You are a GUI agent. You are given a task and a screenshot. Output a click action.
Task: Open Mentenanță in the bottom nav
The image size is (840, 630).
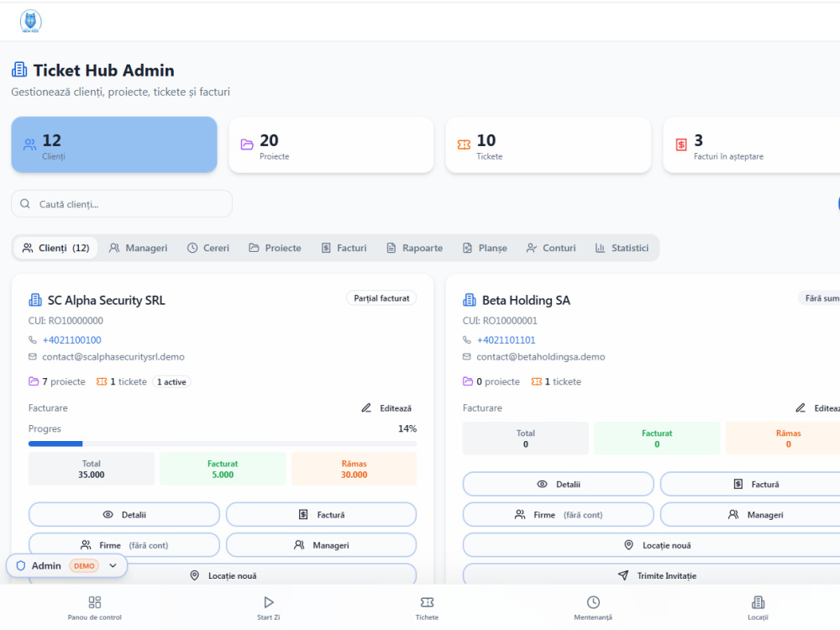point(593,607)
